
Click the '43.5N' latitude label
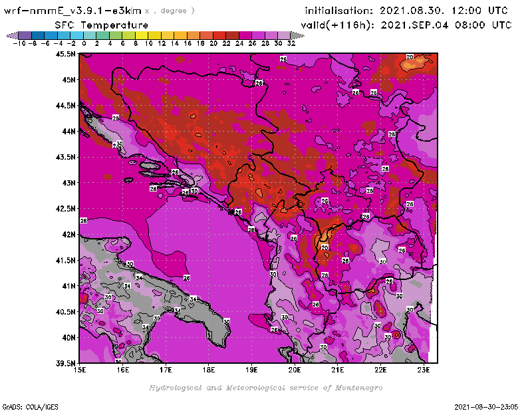point(65,157)
